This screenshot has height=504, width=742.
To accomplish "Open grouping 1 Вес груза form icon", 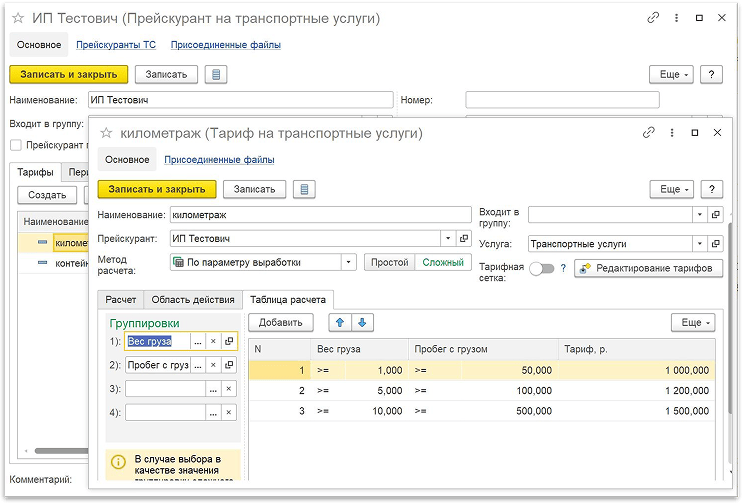I will click(229, 341).
